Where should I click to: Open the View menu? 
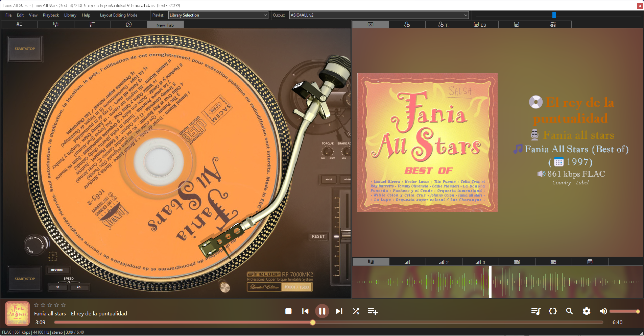pos(33,15)
